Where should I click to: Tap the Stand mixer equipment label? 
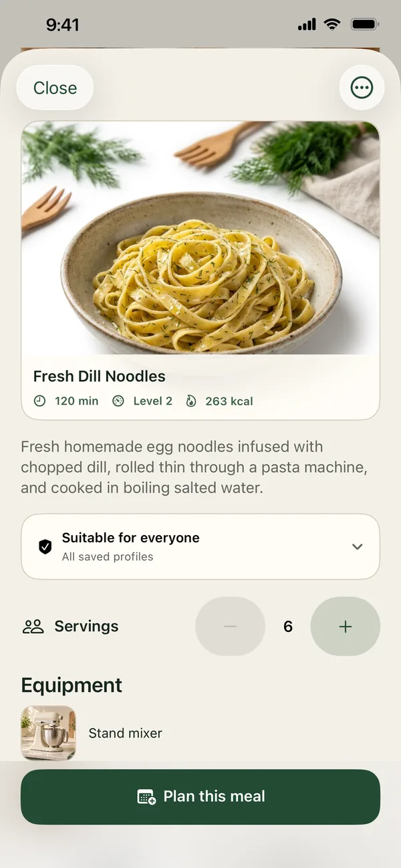click(126, 734)
